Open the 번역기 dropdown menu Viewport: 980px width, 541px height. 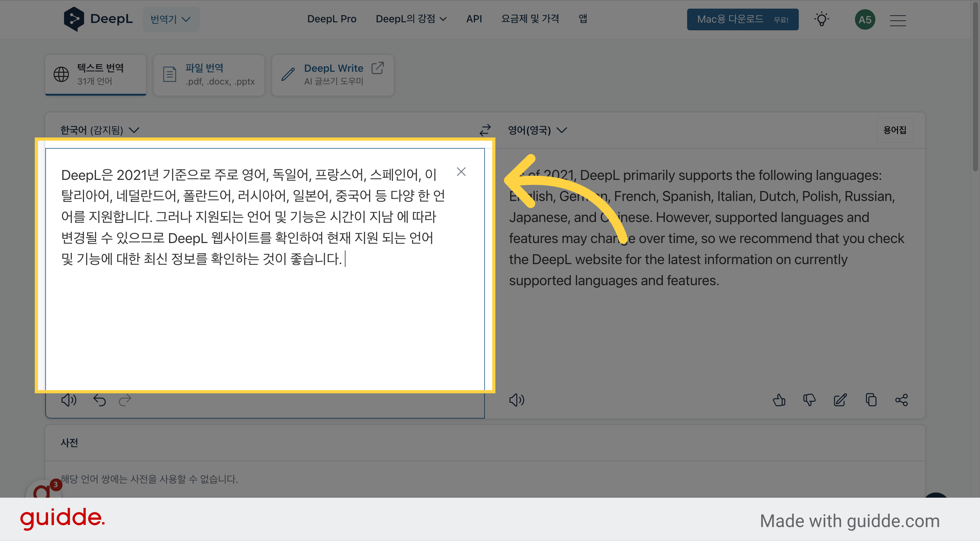(171, 19)
